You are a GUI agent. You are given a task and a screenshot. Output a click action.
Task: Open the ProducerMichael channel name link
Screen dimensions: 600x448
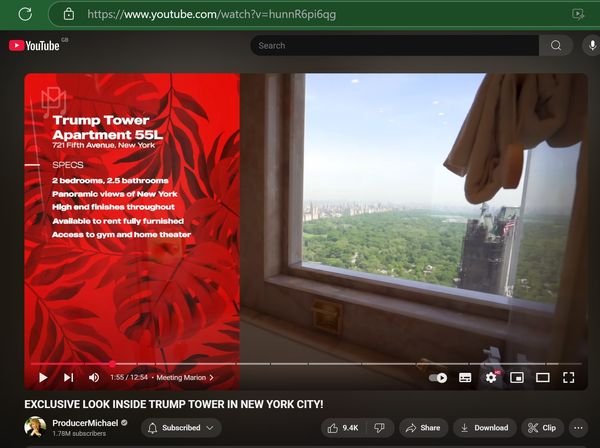(x=85, y=423)
